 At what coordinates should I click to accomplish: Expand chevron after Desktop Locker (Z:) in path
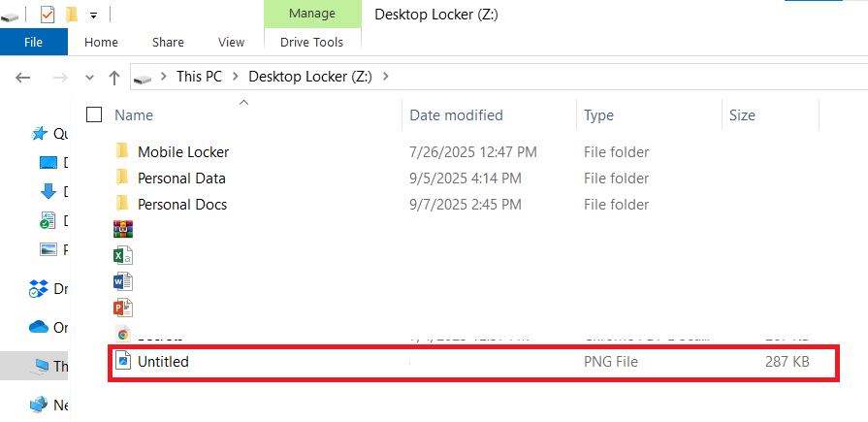[x=386, y=76]
